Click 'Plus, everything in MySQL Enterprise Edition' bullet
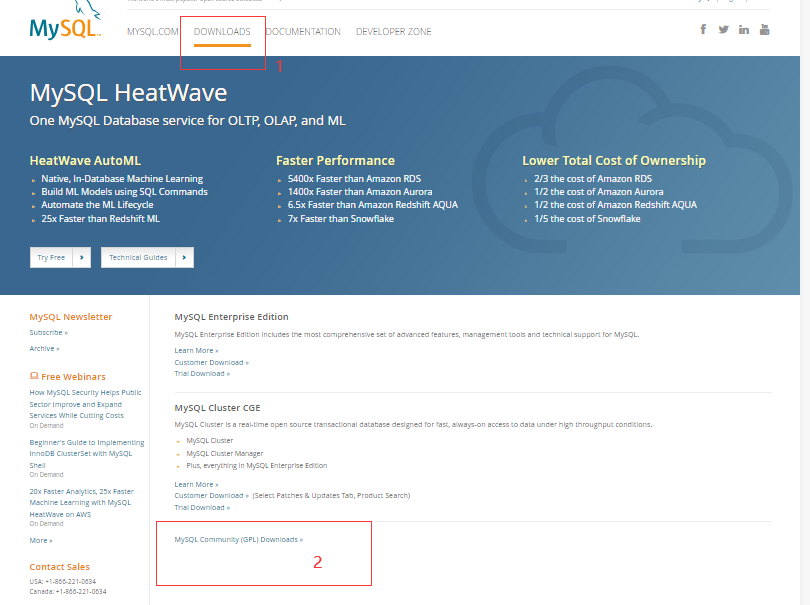This screenshot has width=810, height=605. pos(257,466)
